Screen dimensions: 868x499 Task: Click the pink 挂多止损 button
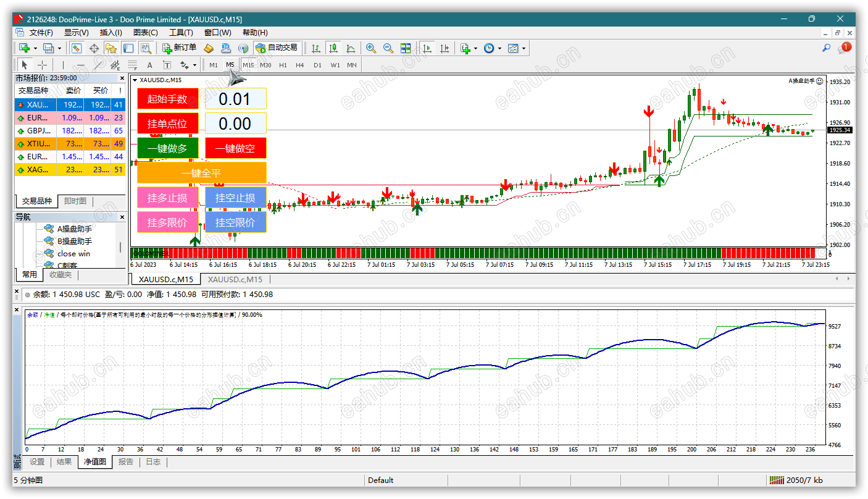coord(167,198)
